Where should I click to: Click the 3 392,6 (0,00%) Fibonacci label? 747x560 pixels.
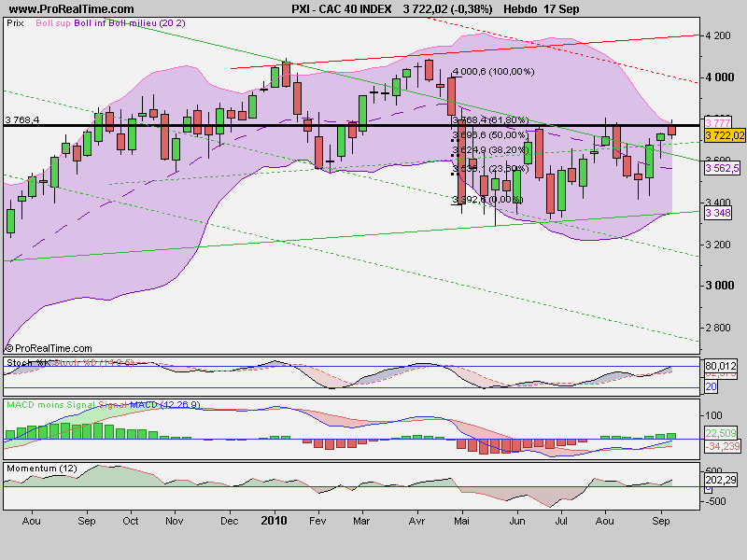point(487,199)
